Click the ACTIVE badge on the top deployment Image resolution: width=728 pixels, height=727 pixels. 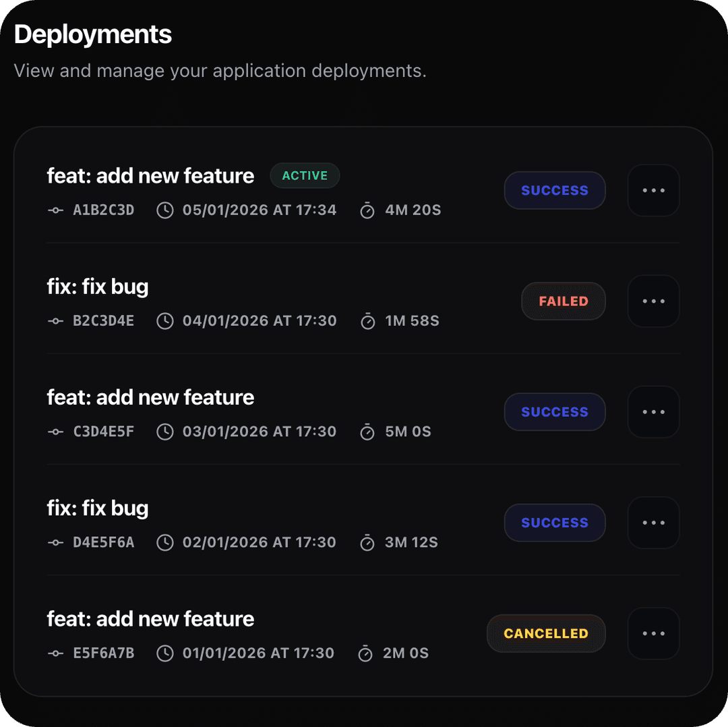coord(305,175)
